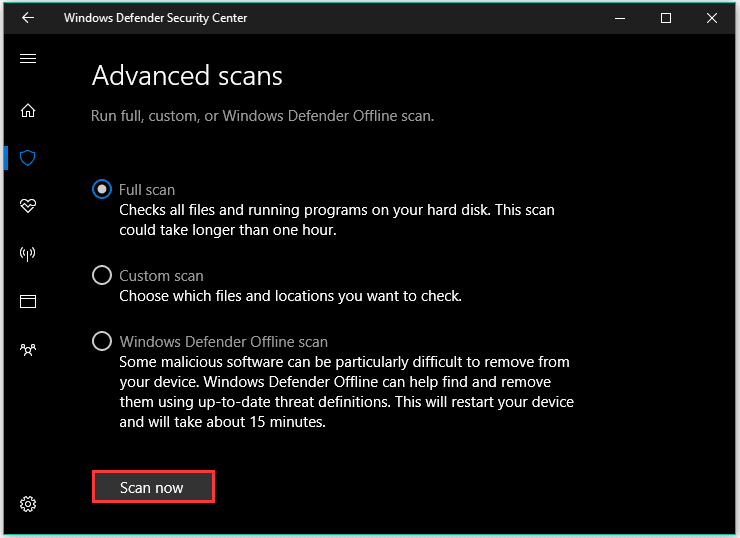Screen dimensions: 740x538
Task: Select the Custom scan radio button
Action: click(x=102, y=275)
